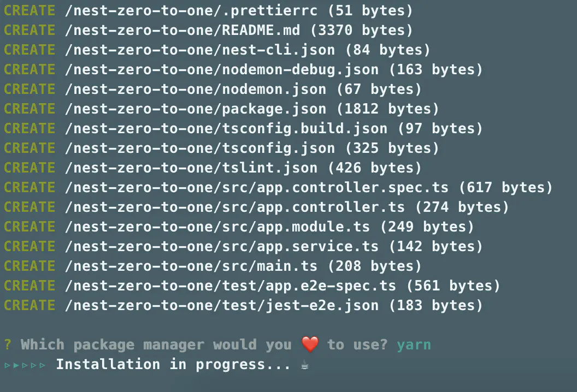Click the package.json file path
Screen dimensions: 577x392
[x=195, y=109]
